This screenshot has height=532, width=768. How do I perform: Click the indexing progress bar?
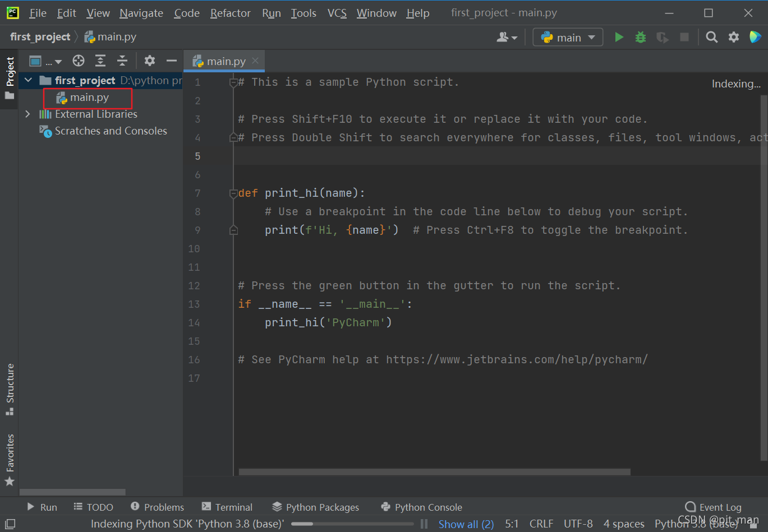(352, 524)
